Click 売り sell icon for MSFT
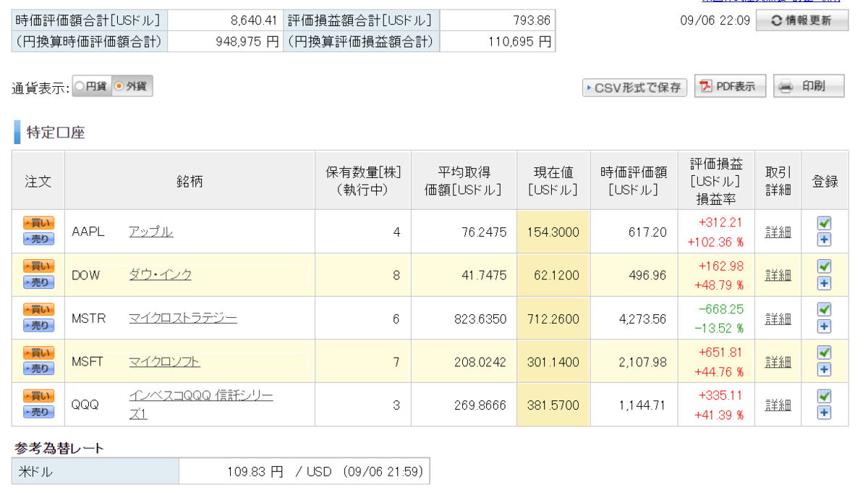This screenshot has height=493, width=868. 38,368
